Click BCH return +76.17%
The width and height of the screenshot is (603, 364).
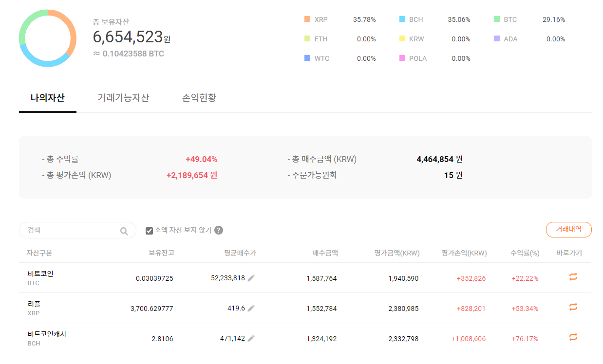[x=525, y=339]
